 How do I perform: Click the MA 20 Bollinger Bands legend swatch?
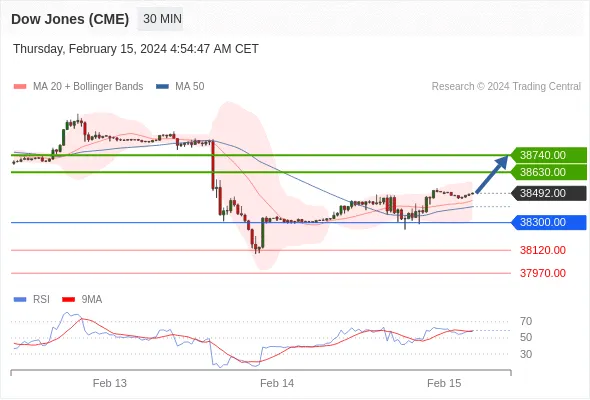click(x=20, y=87)
